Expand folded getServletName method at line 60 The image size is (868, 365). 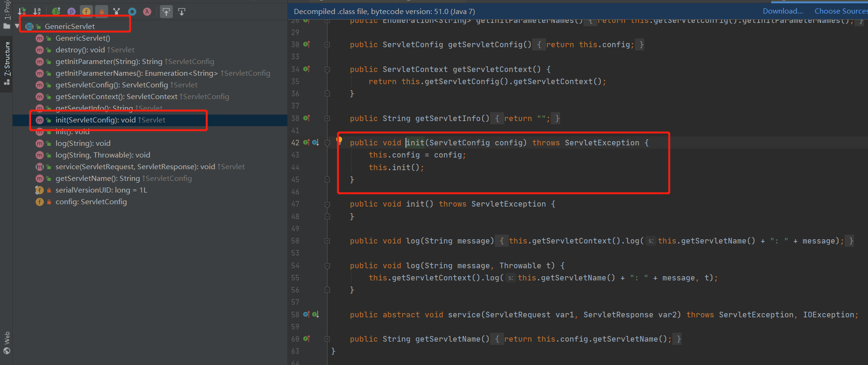[327, 339]
